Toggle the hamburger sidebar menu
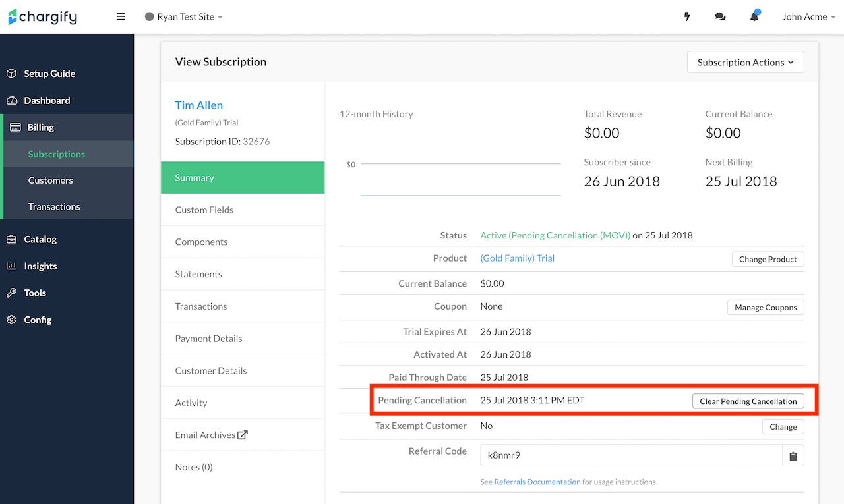844x504 pixels. point(121,16)
